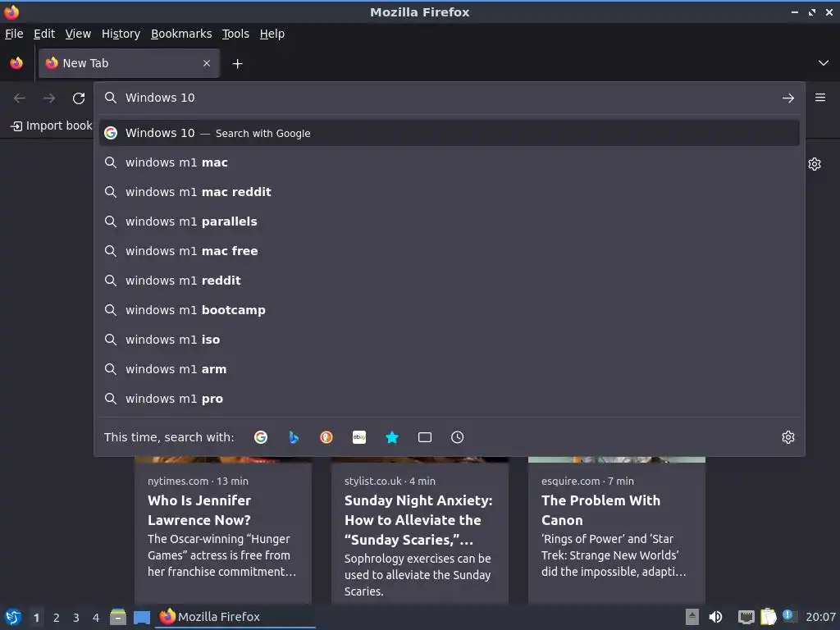Switch to workspace 3
The image size is (840, 630).
tap(76, 618)
